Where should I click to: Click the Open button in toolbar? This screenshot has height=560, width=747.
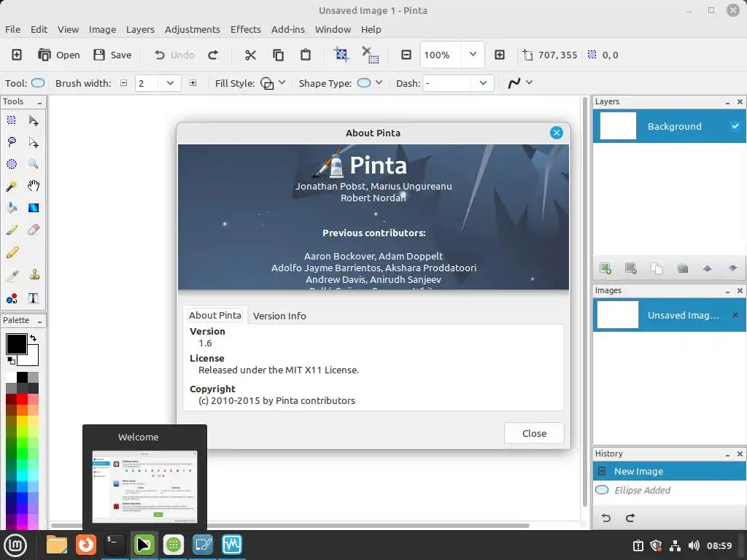58,55
